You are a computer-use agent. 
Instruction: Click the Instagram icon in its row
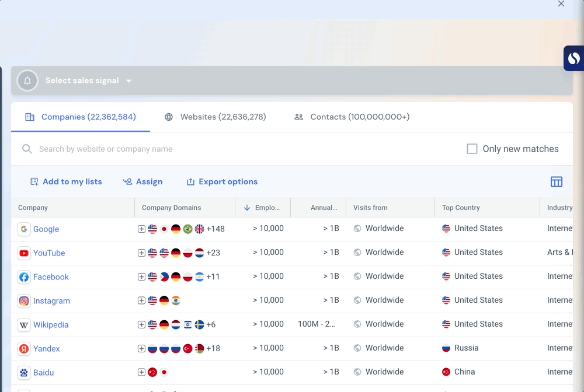(23, 300)
